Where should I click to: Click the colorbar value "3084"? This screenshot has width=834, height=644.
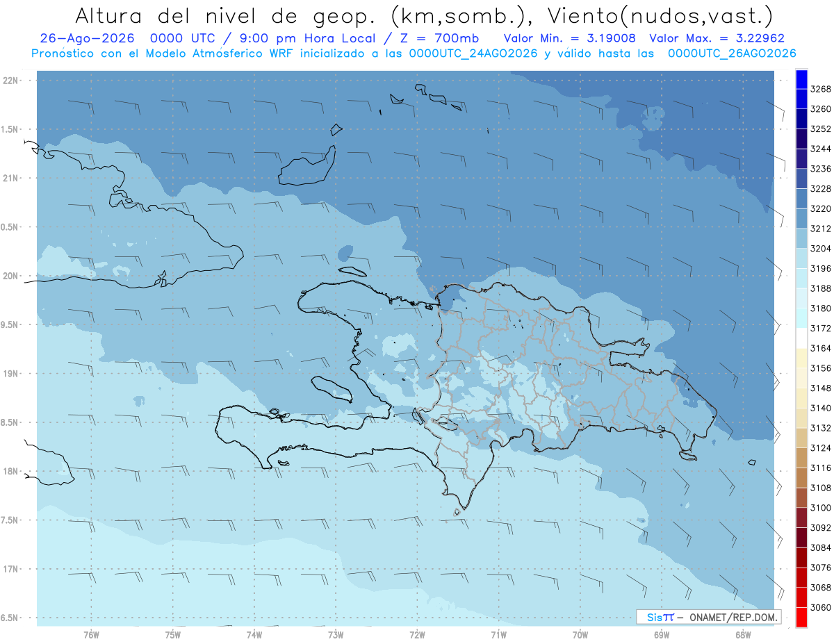821,547
